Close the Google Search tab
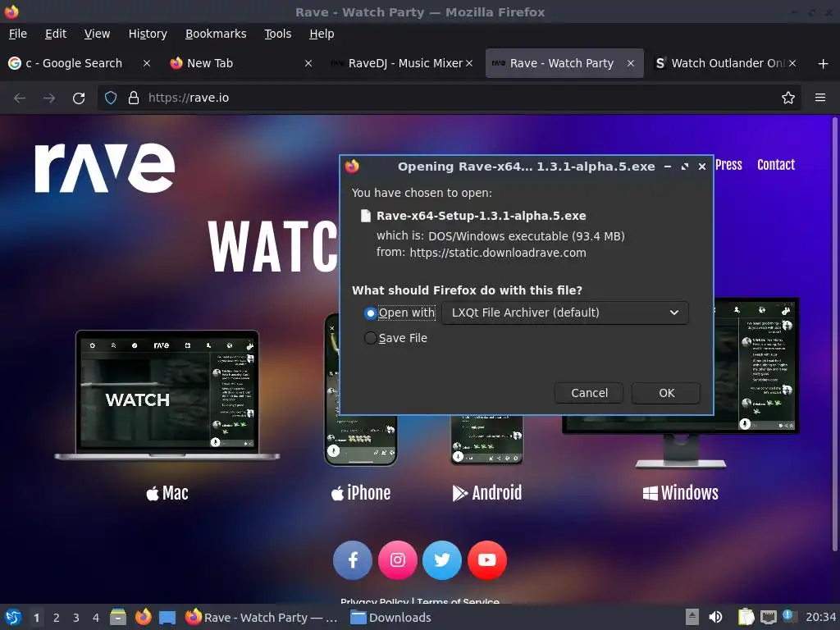The height and width of the screenshot is (630, 840). pyautogui.click(x=146, y=63)
